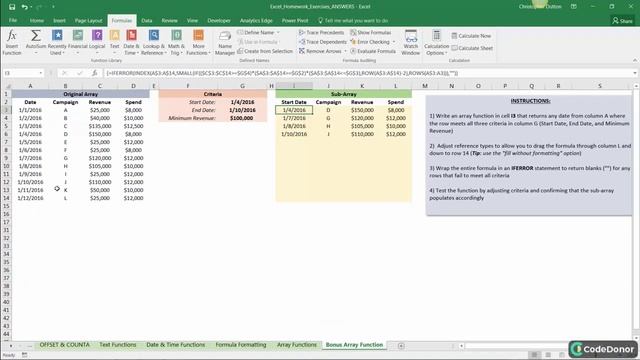Click the Share button
This screenshot has height=360, width=640.
(622, 20)
